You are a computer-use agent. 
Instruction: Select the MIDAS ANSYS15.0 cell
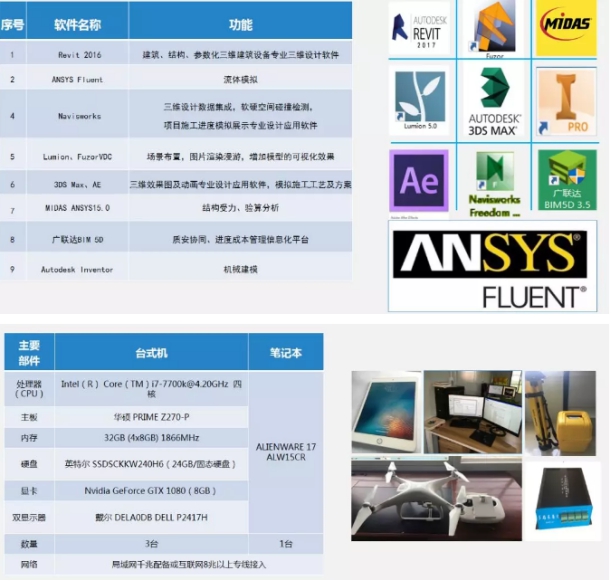point(78,208)
